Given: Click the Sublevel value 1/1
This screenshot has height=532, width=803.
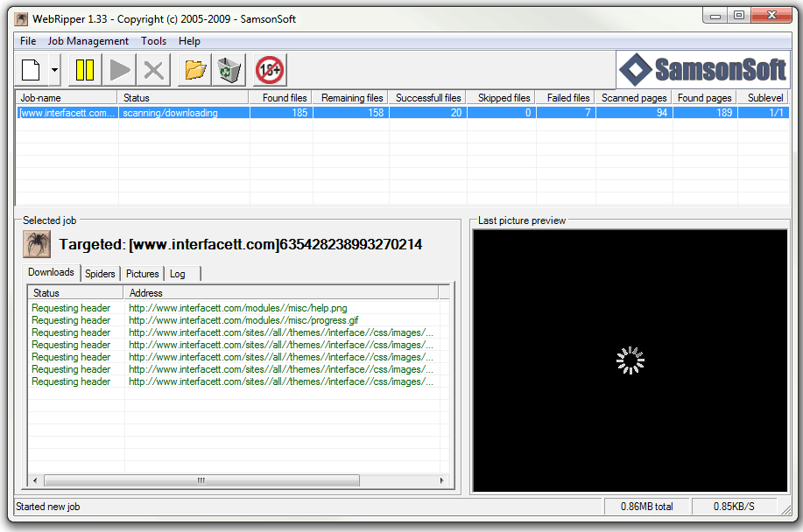Looking at the screenshot, I should pyautogui.click(x=764, y=113).
